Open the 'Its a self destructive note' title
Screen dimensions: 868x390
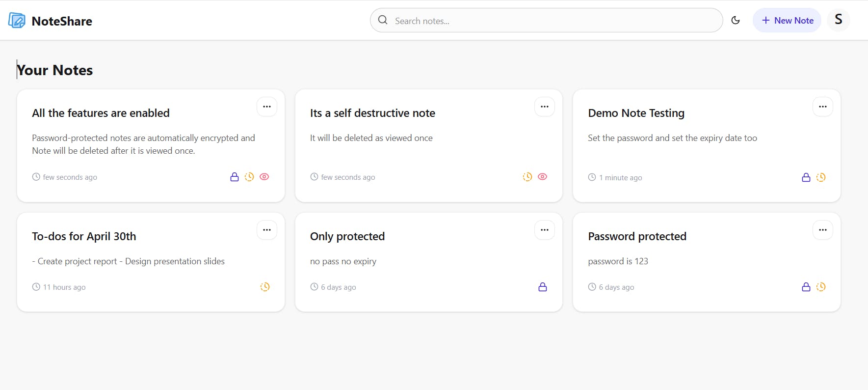click(372, 113)
